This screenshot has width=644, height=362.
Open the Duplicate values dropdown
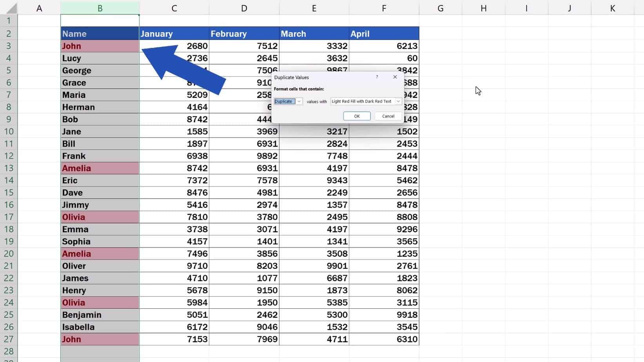click(299, 101)
